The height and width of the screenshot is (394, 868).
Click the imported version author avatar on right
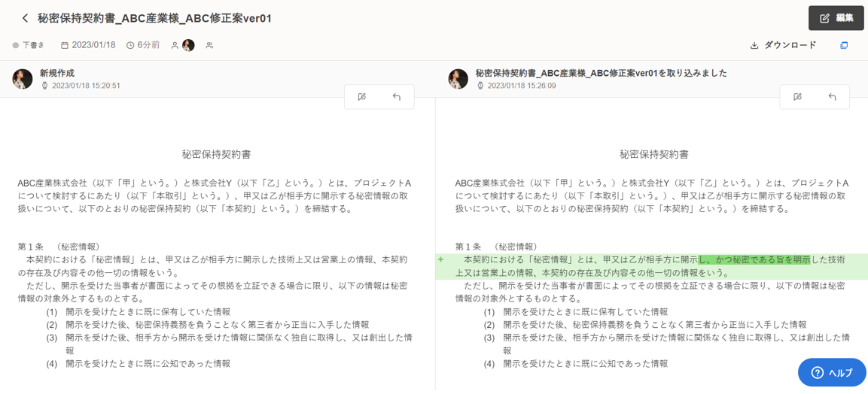pyautogui.click(x=458, y=79)
